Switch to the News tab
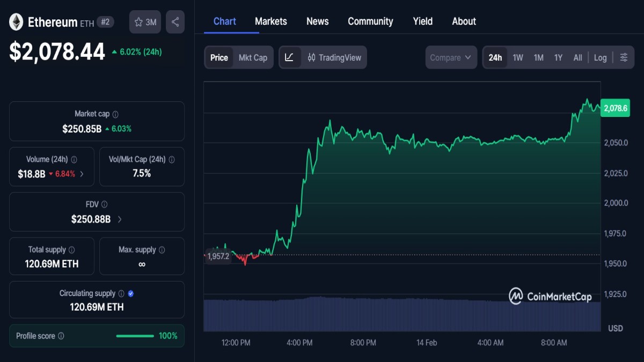 point(318,21)
